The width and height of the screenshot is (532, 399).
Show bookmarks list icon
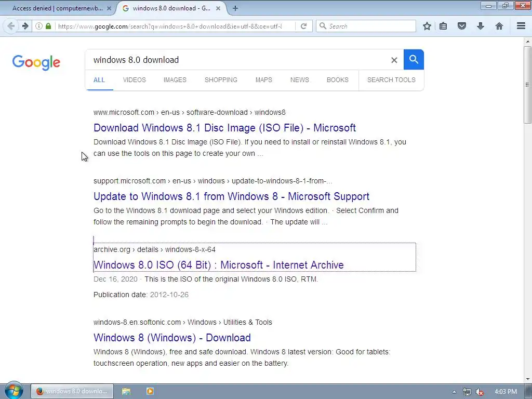[443, 26]
